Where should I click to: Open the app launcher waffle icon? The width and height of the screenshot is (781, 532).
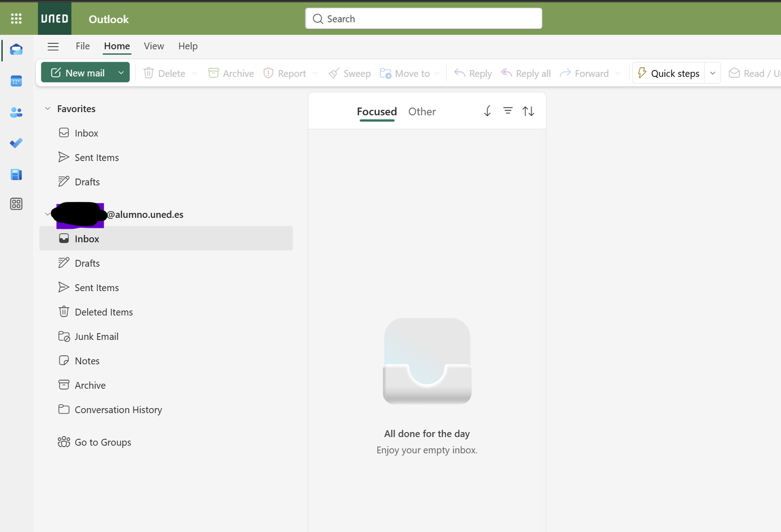point(16,19)
